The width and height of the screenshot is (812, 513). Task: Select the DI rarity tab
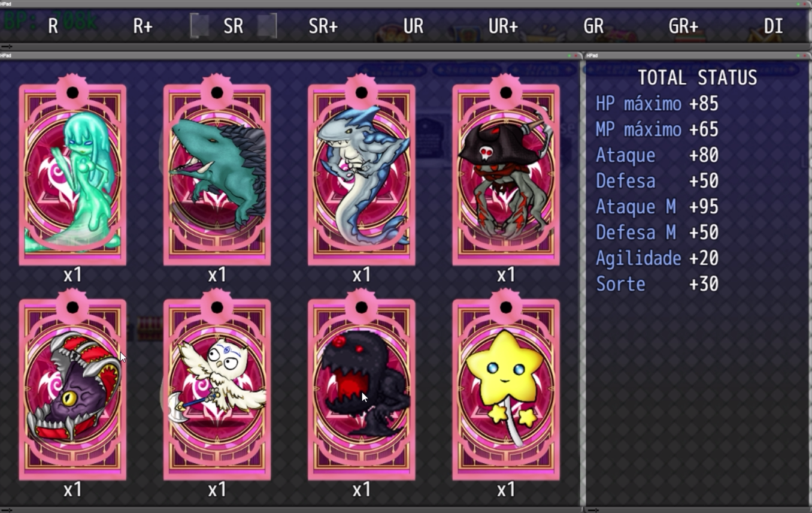[774, 26]
